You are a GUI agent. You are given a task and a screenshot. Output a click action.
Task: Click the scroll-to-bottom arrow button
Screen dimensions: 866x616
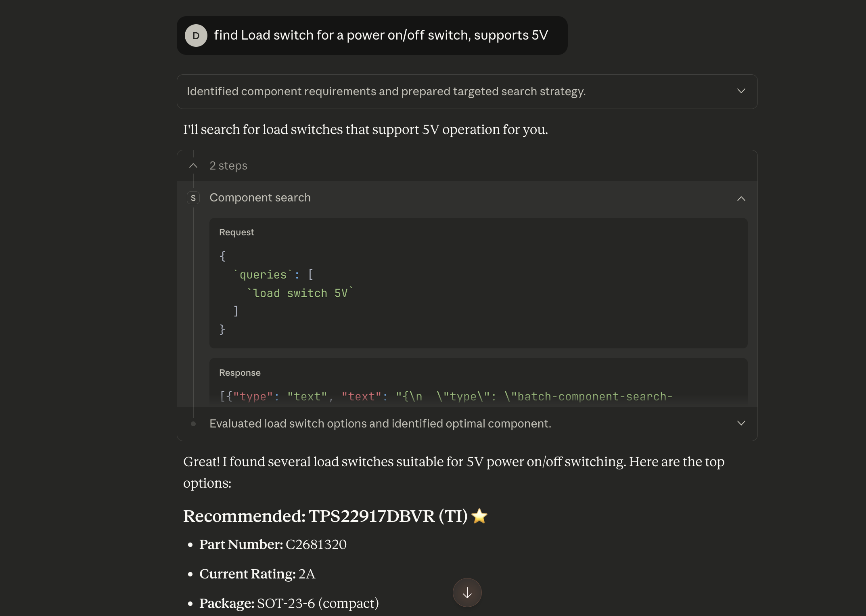[x=467, y=593]
